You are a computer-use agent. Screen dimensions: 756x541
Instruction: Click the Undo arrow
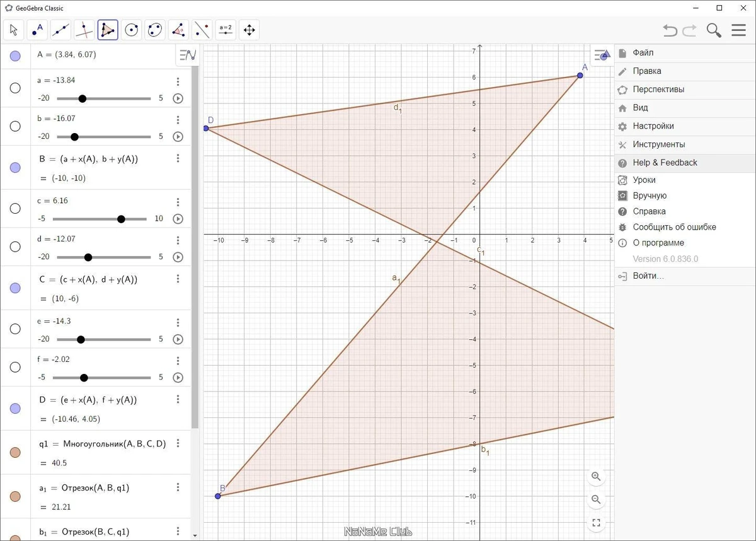[670, 30]
